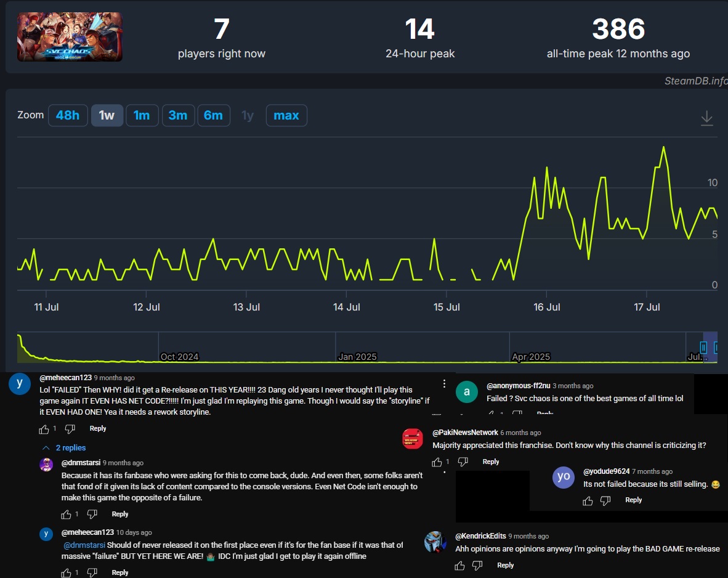
Task: Dislike @meheecan123's 10 days ago reply
Action: 92,573
